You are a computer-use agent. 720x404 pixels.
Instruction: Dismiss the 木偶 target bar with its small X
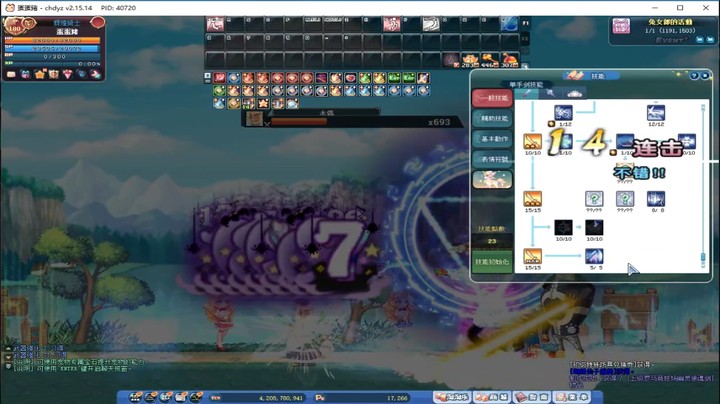(x=268, y=124)
